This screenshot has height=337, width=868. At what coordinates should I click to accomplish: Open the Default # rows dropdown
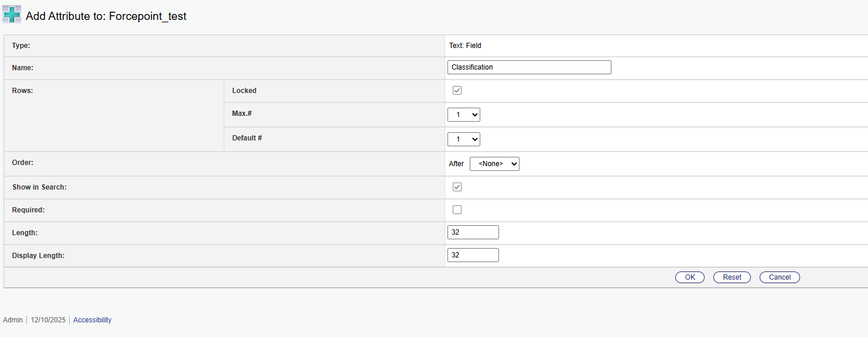coord(463,139)
